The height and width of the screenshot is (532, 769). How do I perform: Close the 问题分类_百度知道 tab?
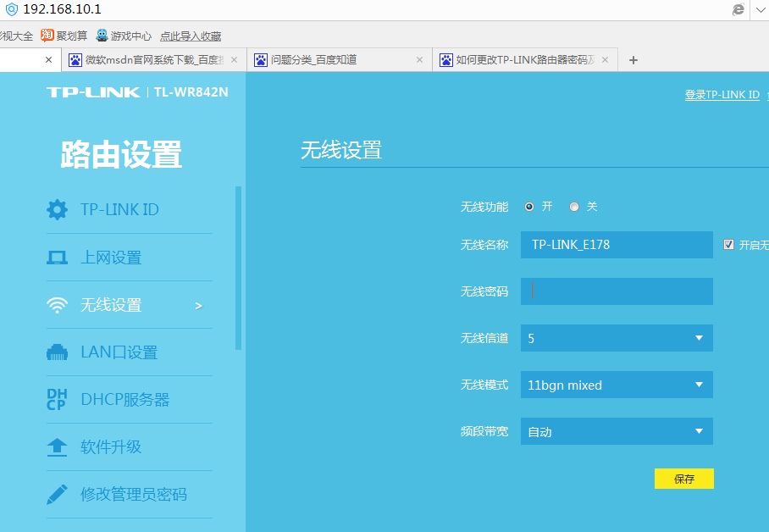419,60
